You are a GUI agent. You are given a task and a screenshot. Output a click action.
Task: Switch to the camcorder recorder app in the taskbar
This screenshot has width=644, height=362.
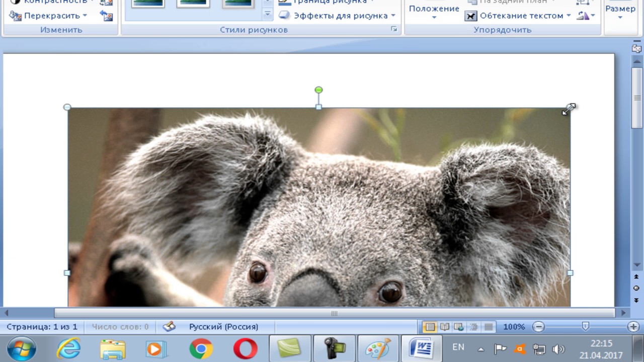click(334, 348)
